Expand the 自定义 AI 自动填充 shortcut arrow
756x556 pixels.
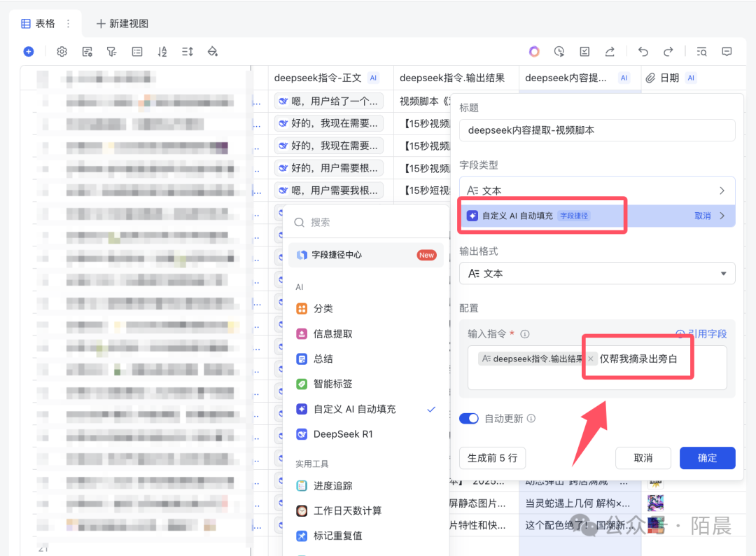click(x=722, y=216)
